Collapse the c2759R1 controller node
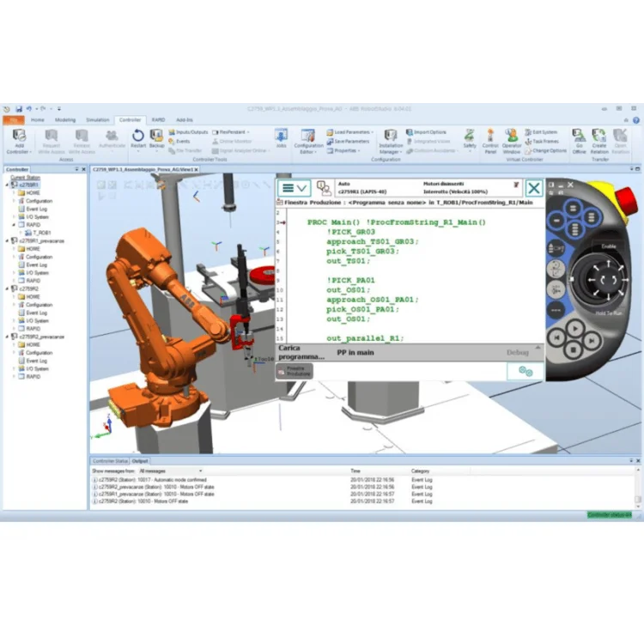The width and height of the screenshot is (644, 644). (7, 185)
